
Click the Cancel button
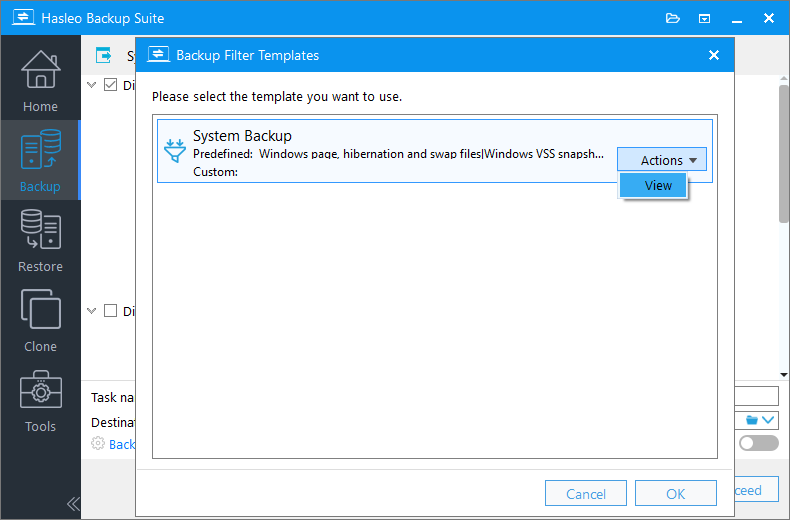(585, 493)
